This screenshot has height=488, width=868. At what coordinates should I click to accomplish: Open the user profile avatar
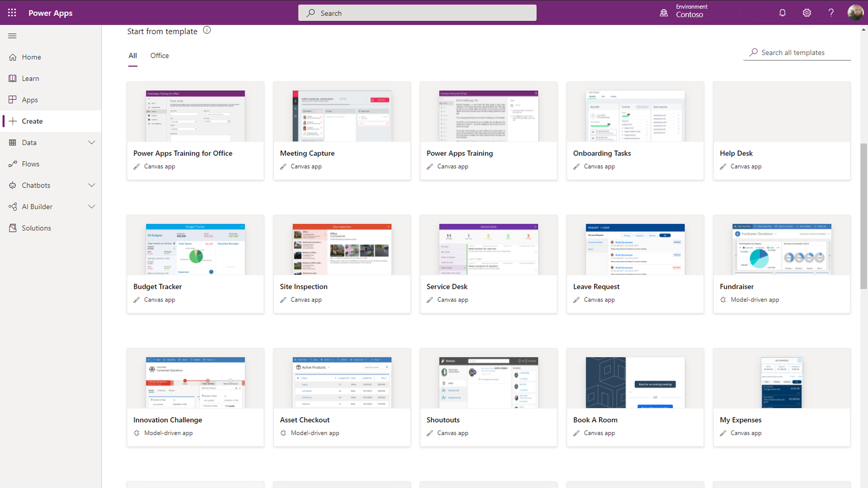click(855, 13)
